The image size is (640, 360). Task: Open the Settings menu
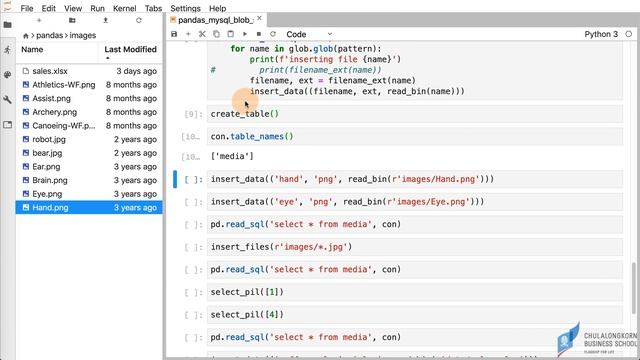[x=185, y=8]
